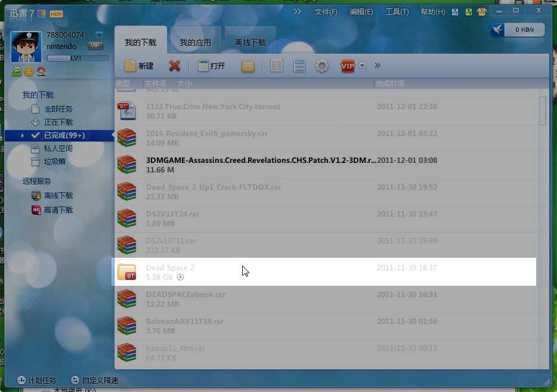Viewport: 557px width, 392px height.
Task: Open the download folder icon in toolbar
Action: coord(248,66)
